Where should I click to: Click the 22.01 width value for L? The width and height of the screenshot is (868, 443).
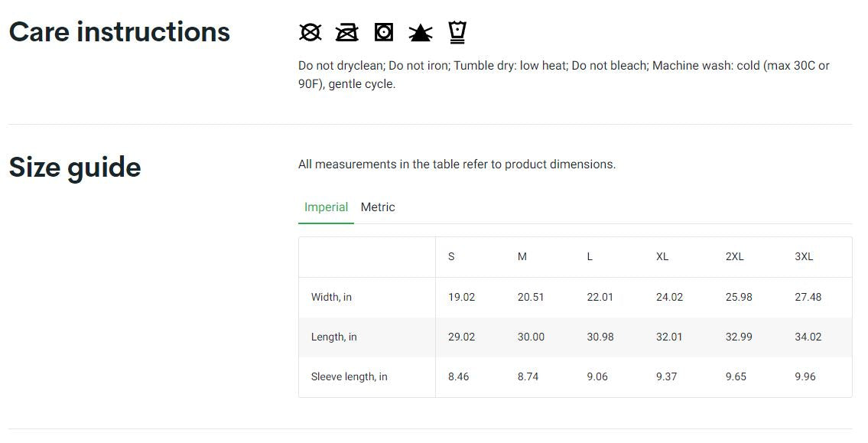click(600, 297)
